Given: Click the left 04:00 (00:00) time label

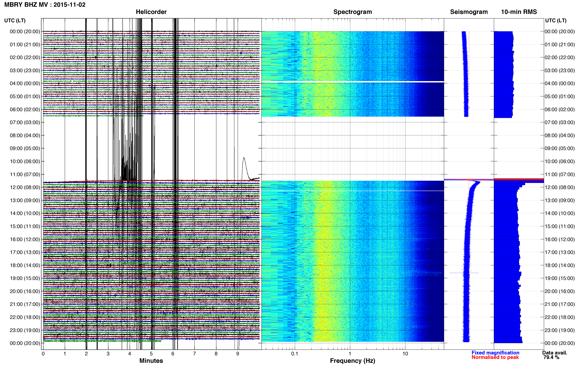Looking at the screenshot, I should [x=25, y=83].
